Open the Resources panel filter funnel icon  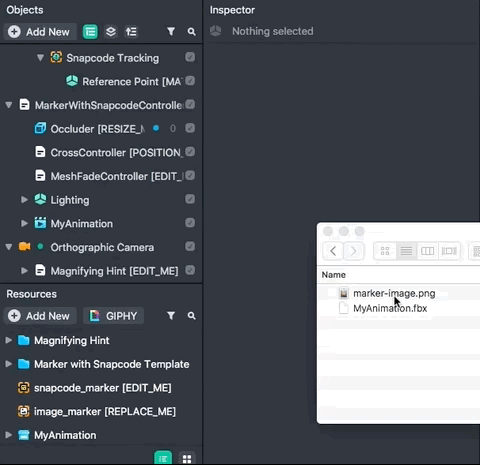[x=171, y=316]
